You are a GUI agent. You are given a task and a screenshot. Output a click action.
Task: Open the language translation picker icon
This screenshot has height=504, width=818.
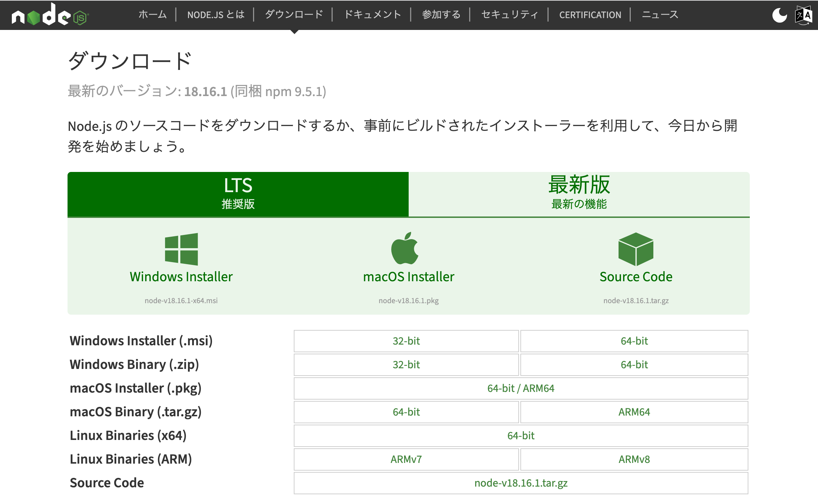pyautogui.click(x=804, y=15)
